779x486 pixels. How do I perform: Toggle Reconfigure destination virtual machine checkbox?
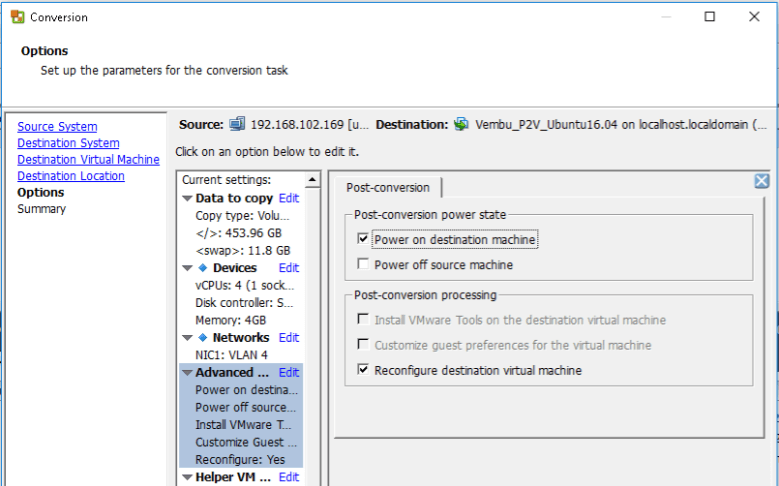point(363,370)
